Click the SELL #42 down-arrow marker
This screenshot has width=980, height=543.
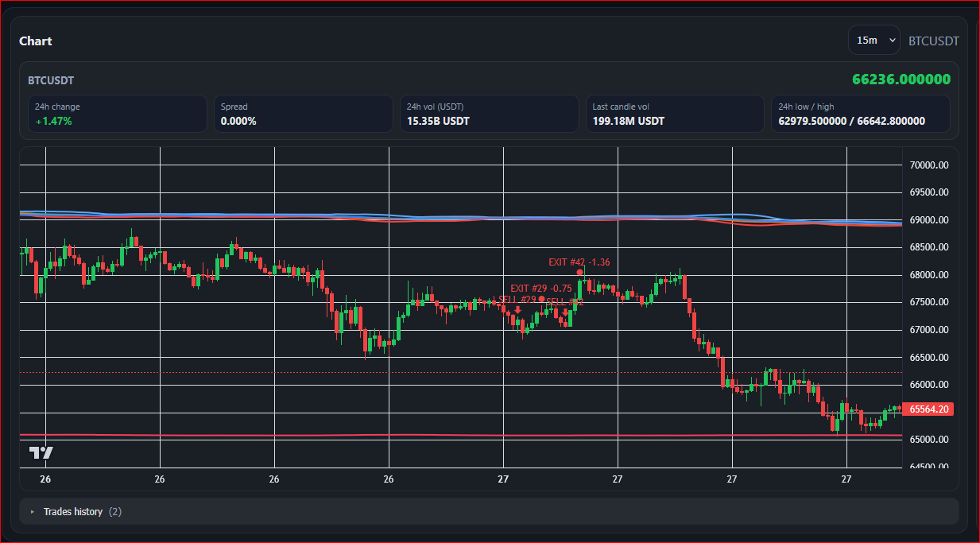tap(565, 312)
